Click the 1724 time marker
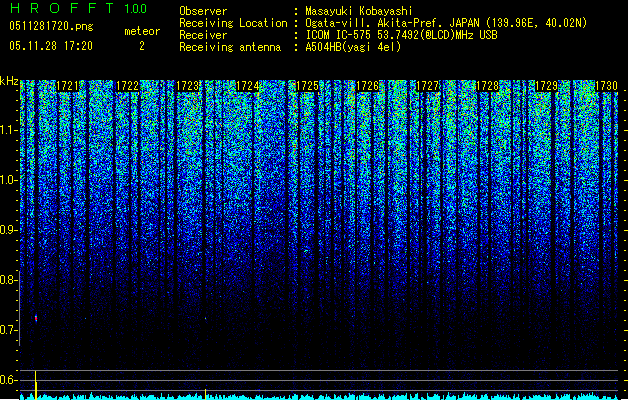629x400 pixels. coord(248,86)
